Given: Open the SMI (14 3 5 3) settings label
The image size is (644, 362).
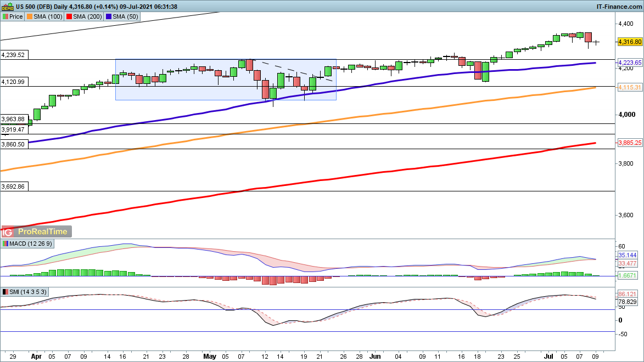Looking at the screenshot, I should [x=27, y=292].
